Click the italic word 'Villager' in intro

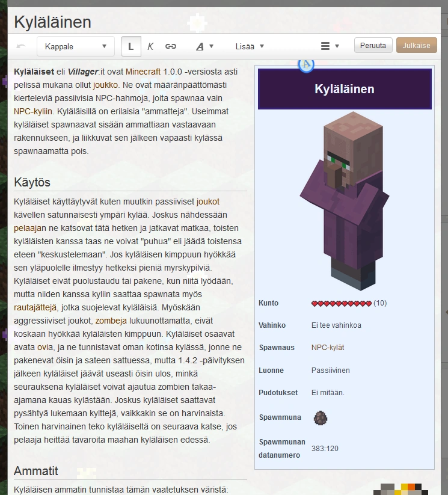[x=83, y=72]
